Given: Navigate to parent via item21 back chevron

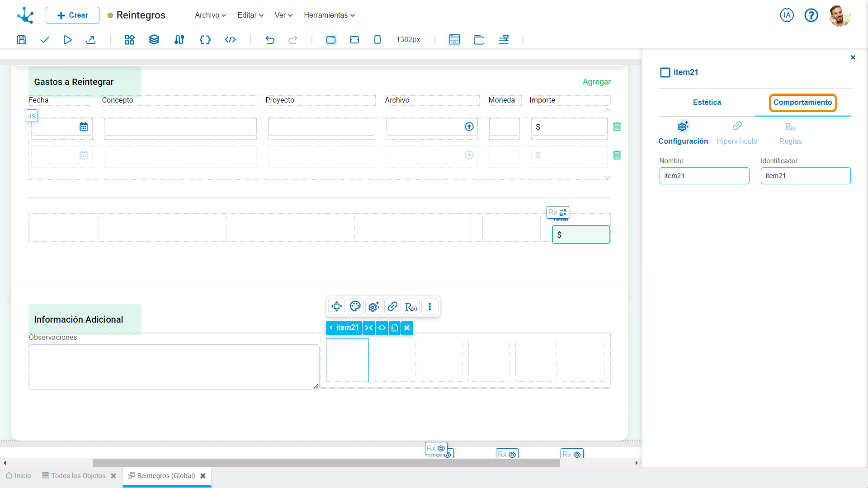Looking at the screenshot, I should pyautogui.click(x=331, y=328).
